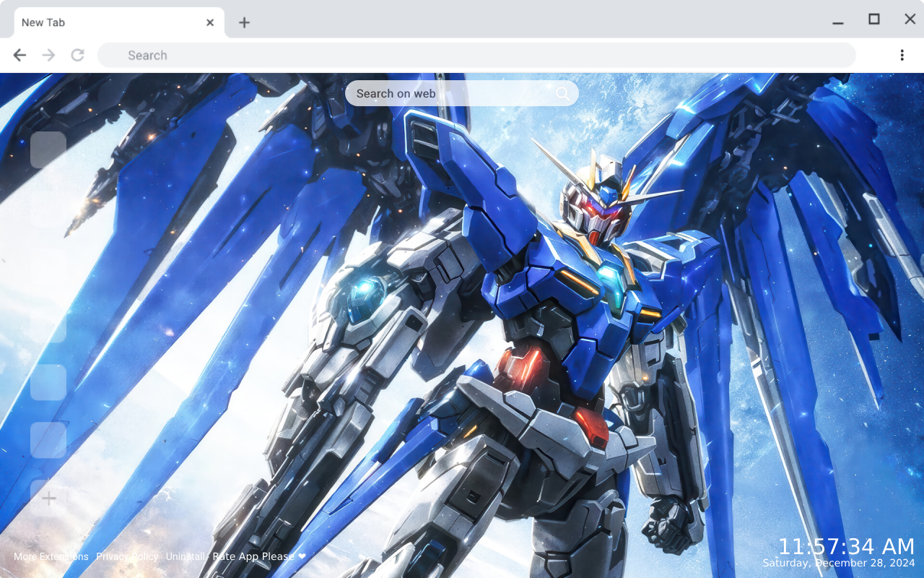
Task: Reload the page with the refresh icon
Action: pos(77,55)
